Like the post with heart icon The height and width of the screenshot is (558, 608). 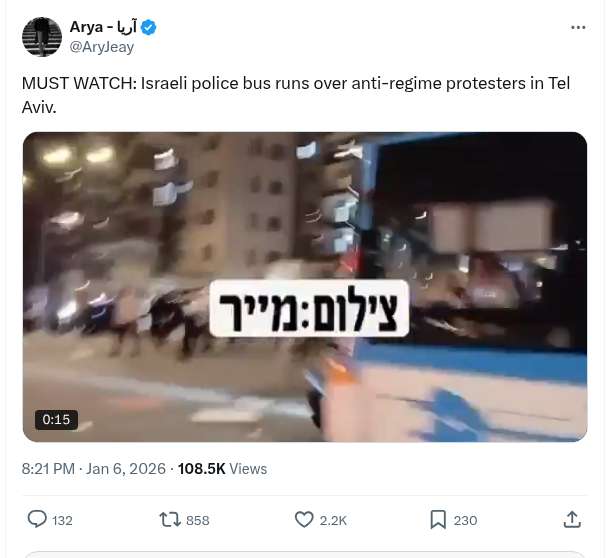(x=304, y=520)
